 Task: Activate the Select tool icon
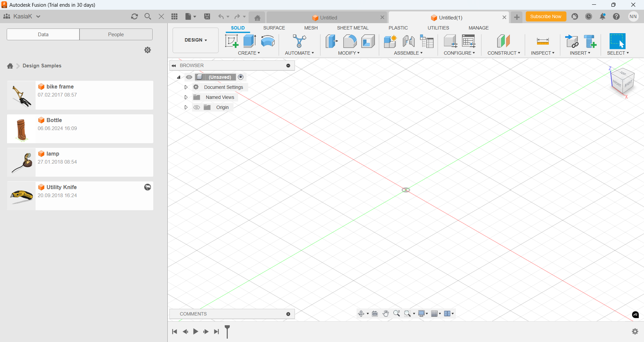click(618, 41)
